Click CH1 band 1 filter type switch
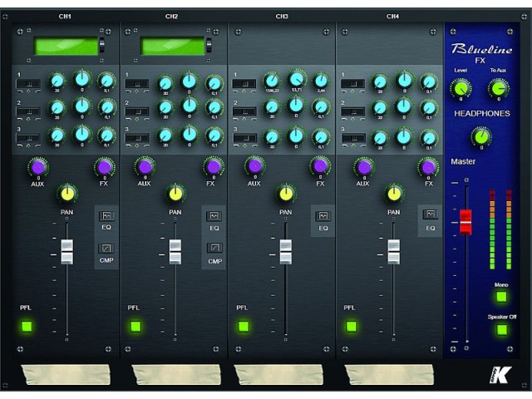Image resolution: width=532 pixels, height=399 pixels. [29, 83]
